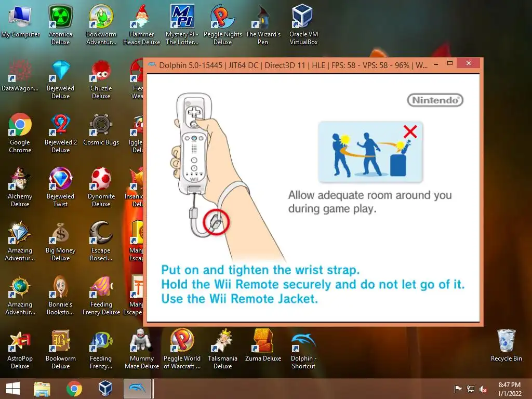The width and height of the screenshot is (532, 399).
Task: Open Bonnie's Bookstore shortcut
Action: click(x=60, y=295)
